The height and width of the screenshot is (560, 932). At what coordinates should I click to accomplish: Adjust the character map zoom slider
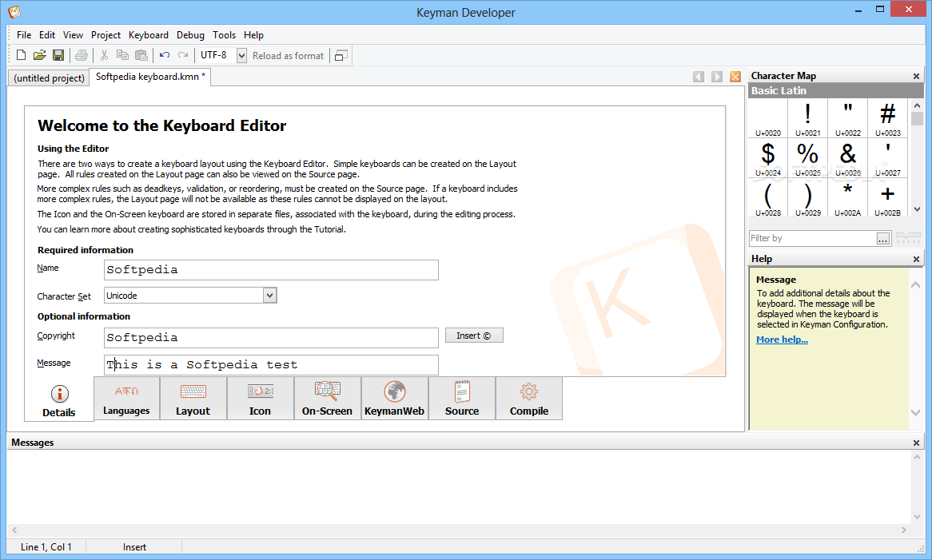[908, 238]
